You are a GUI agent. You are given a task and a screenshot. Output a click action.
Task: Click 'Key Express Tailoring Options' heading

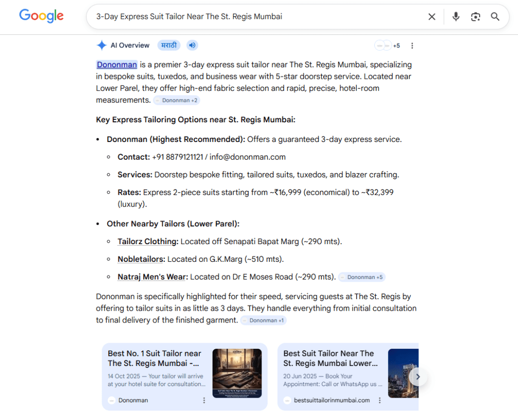click(x=196, y=119)
